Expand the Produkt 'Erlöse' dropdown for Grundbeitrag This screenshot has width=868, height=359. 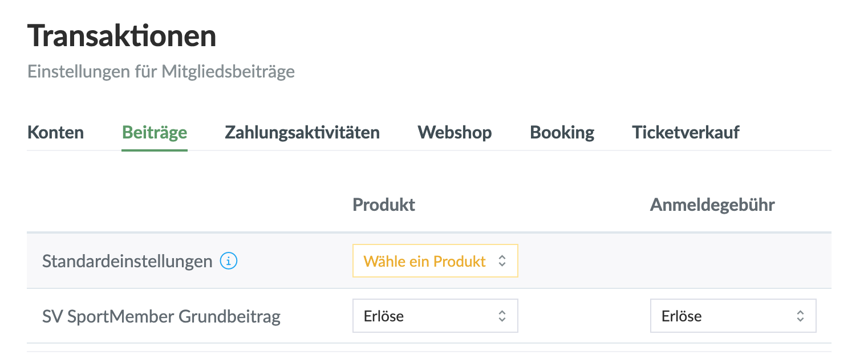tap(435, 316)
